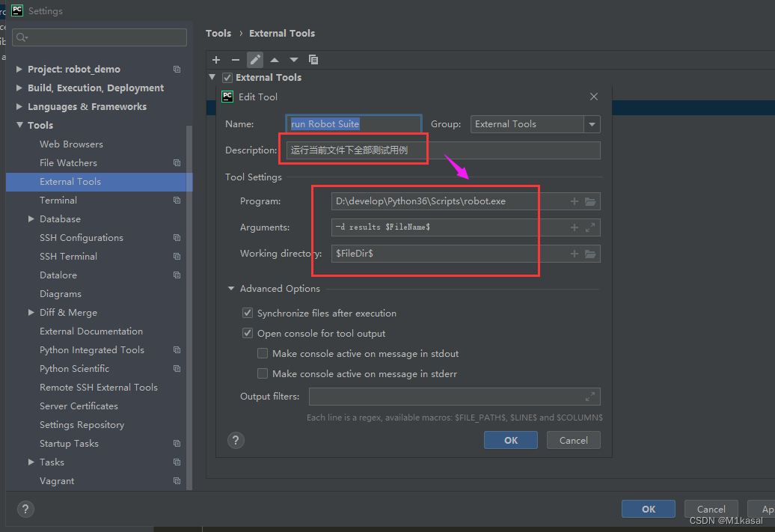Expand the Output filters editor
Image resolution: width=775 pixels, height=532 pixels.
point(590,397)
